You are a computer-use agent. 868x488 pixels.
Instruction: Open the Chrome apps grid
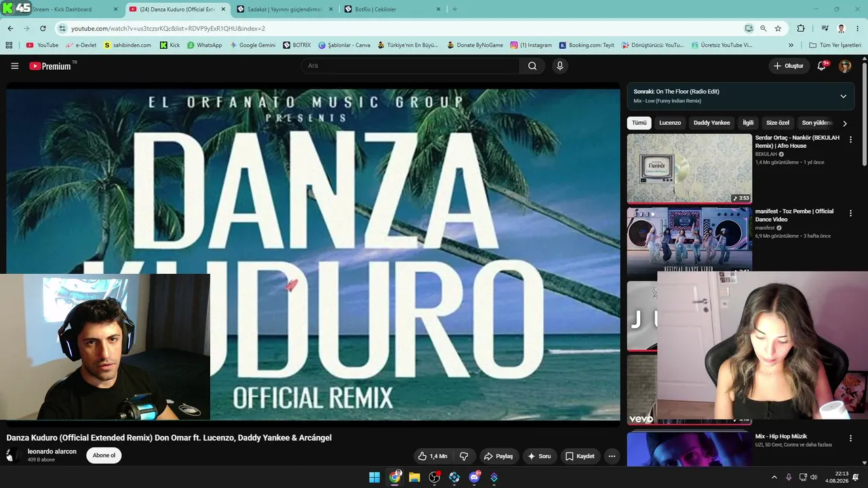pyautogui.click(x=9, y=45)
